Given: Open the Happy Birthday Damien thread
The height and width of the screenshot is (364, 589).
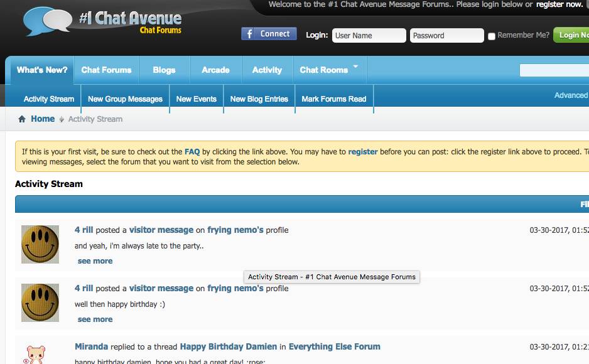Looking at the screenshot, I should [229, 346].
